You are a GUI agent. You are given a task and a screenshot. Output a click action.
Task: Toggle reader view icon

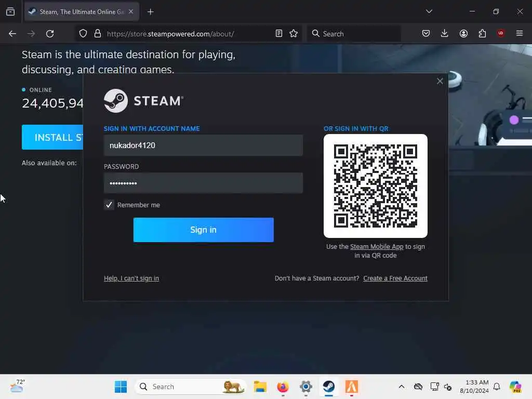coord(278,33)
